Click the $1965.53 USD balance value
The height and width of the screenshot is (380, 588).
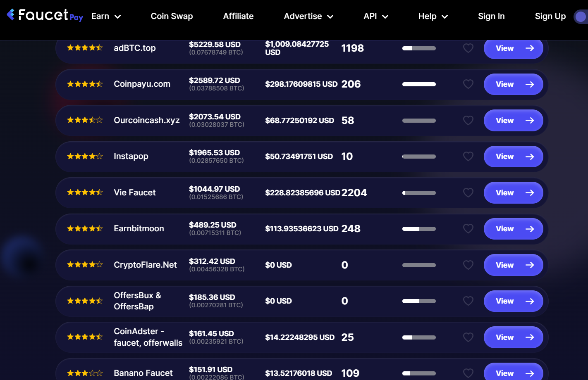[214, 153]
